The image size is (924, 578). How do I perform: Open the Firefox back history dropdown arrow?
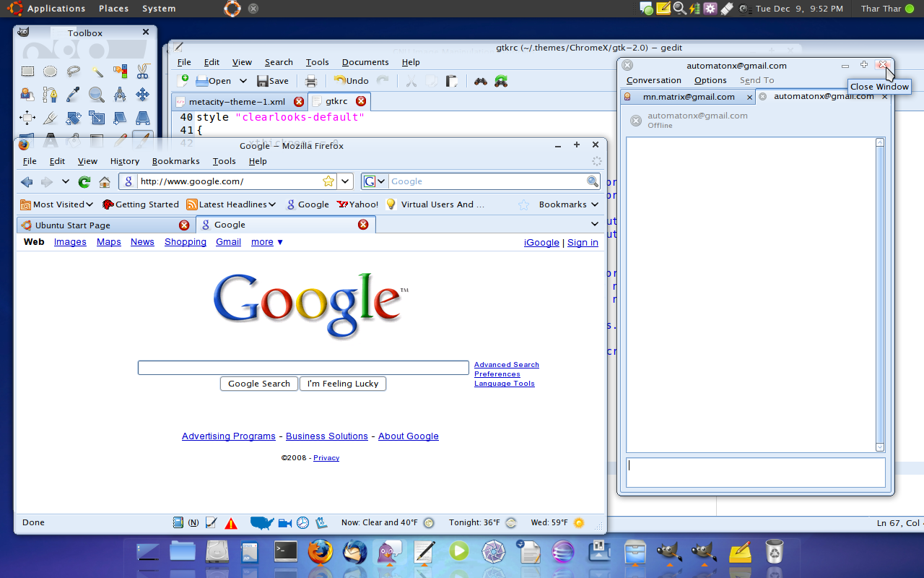coord(65,181)
